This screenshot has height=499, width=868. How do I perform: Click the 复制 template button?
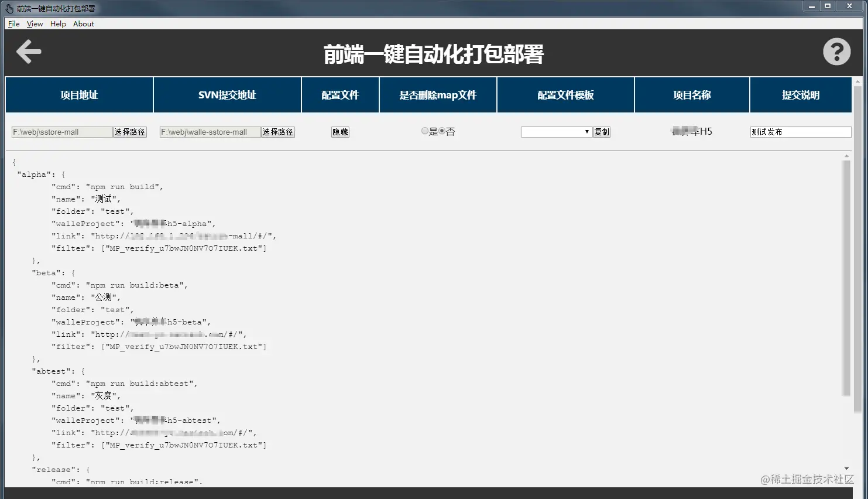coord(602,132)
